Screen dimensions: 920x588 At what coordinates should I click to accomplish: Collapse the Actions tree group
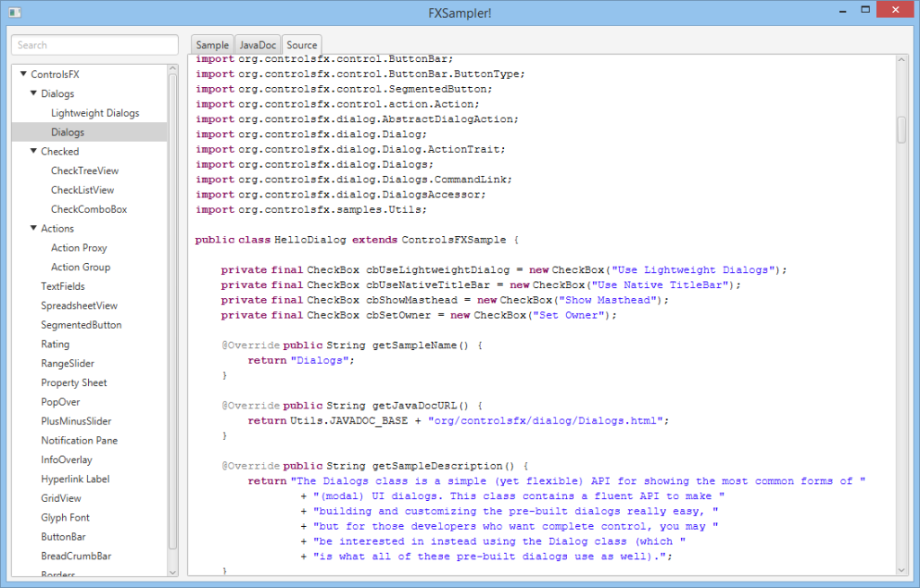click(33, 228)
